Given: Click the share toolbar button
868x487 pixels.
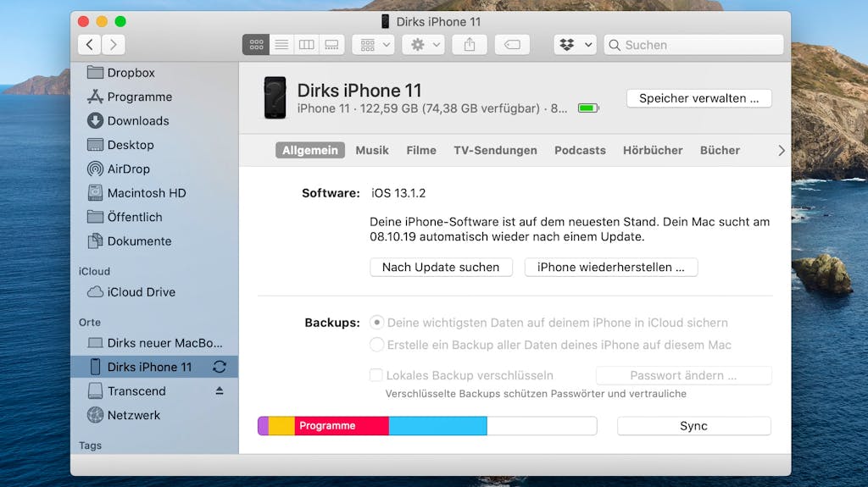Looking at the screenshot, I should 470,45.
